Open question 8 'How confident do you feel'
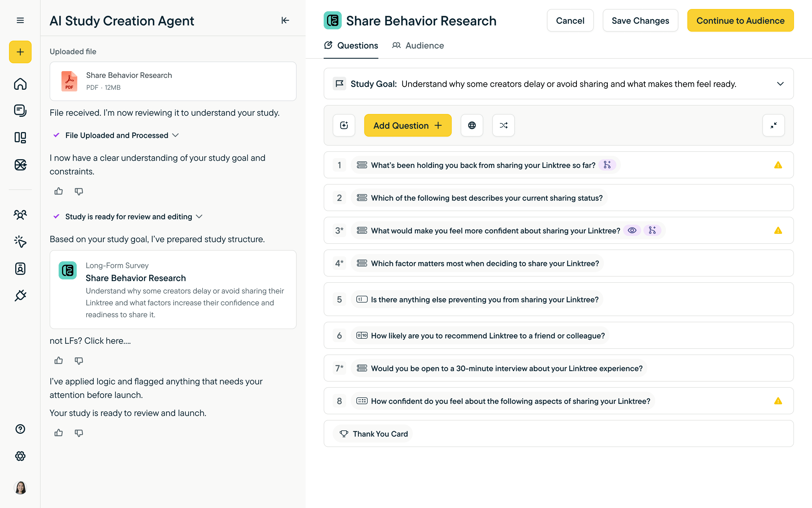The height and width of the screenshot is (508, 812). (x=558, y=401)
